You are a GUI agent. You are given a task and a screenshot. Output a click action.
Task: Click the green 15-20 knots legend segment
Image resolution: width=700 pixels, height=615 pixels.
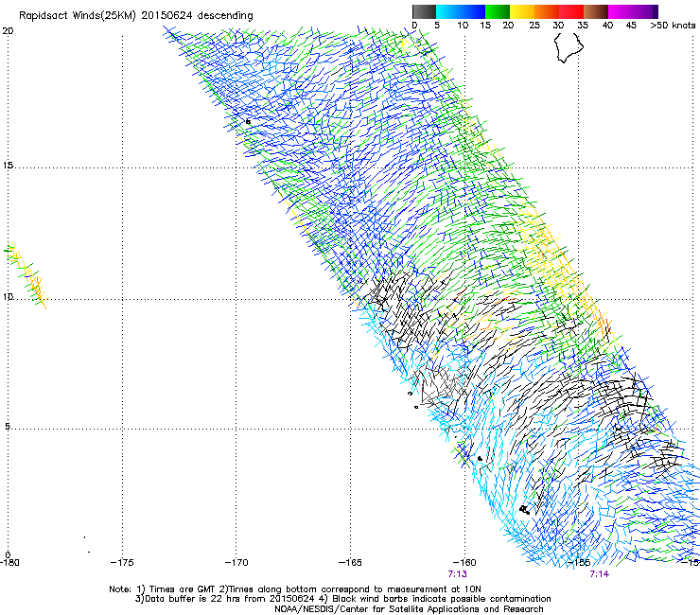tap(498, 11)
